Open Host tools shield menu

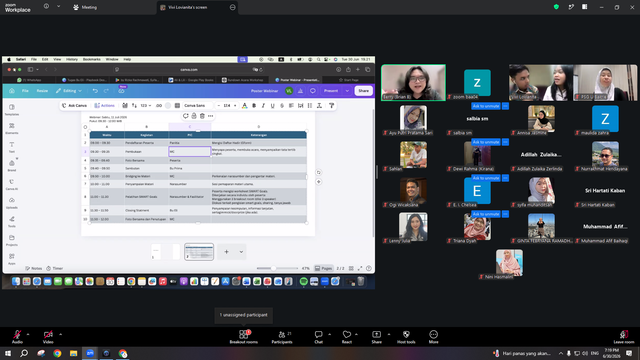(406, 337)
